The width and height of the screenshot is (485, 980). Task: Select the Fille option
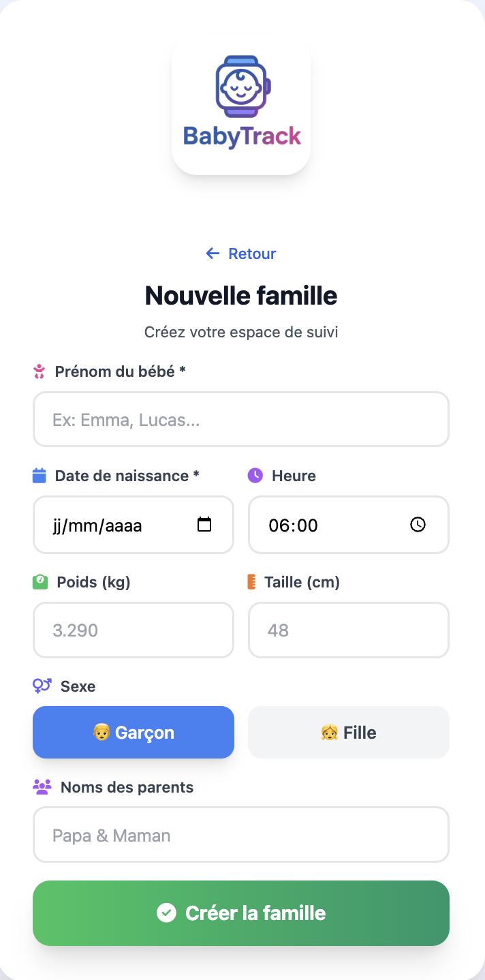click(x=349, y=733)
